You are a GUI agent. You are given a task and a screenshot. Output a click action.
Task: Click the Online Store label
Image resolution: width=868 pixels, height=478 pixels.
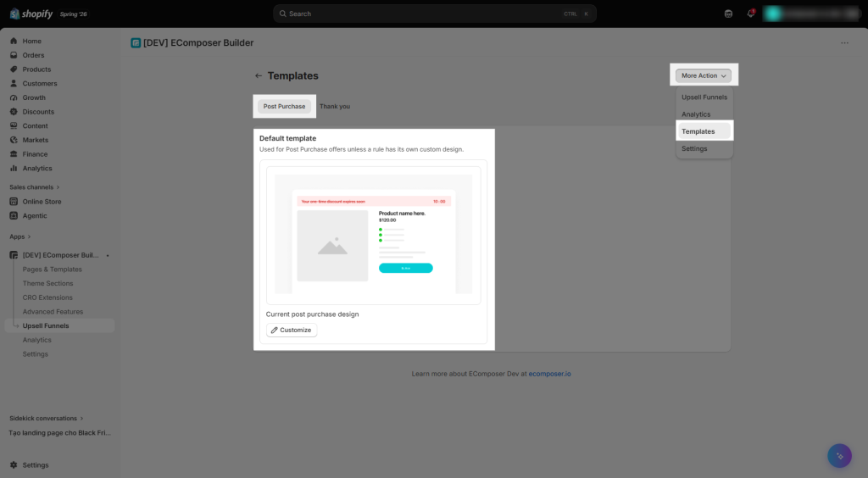(42, 202)
